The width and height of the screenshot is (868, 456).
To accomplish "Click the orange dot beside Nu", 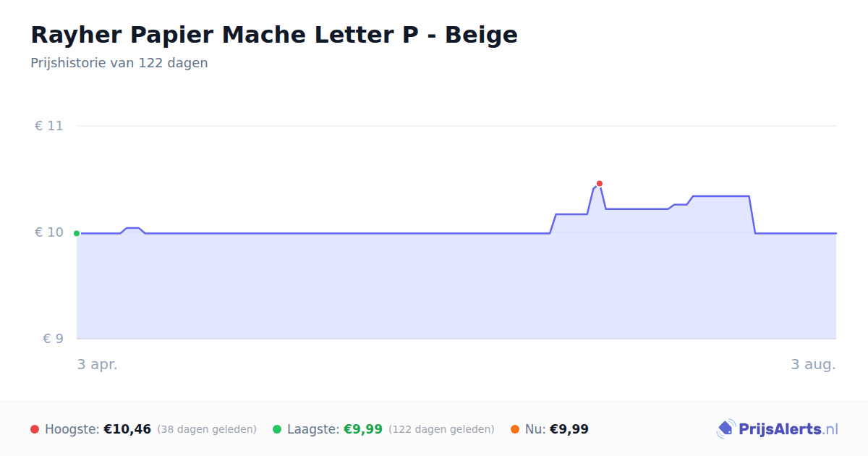I will pyautogui.click(x=515, y=429).
